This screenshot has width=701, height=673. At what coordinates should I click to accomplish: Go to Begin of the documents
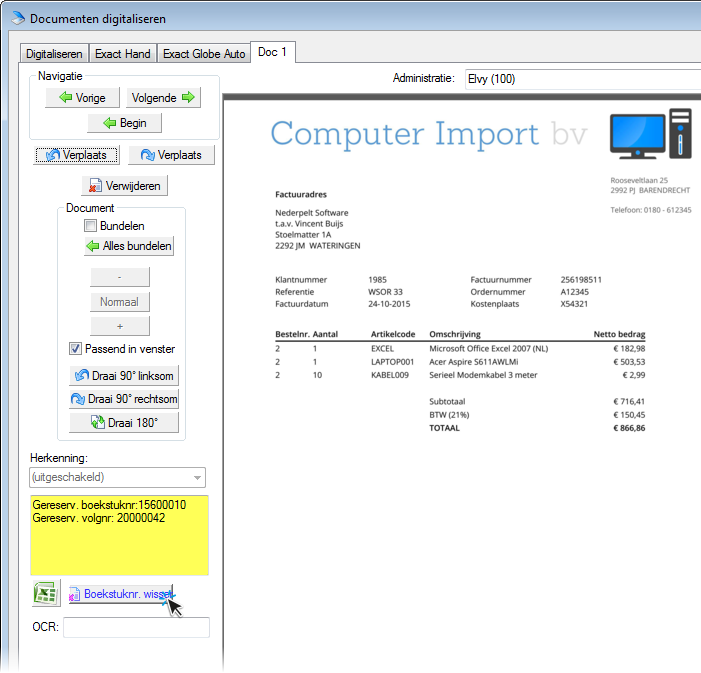coord(124,123)
